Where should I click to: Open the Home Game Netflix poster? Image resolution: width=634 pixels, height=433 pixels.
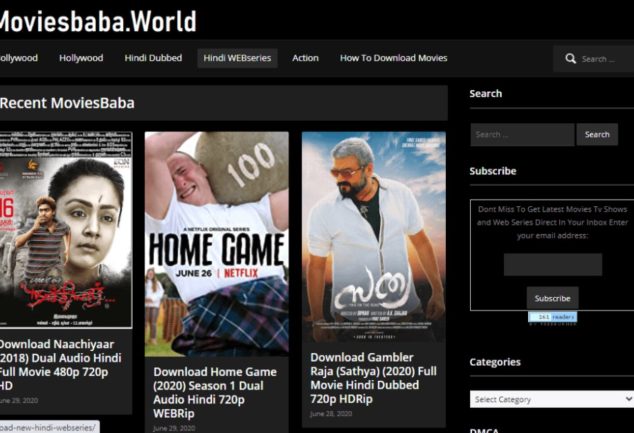[x=217, y=244]
